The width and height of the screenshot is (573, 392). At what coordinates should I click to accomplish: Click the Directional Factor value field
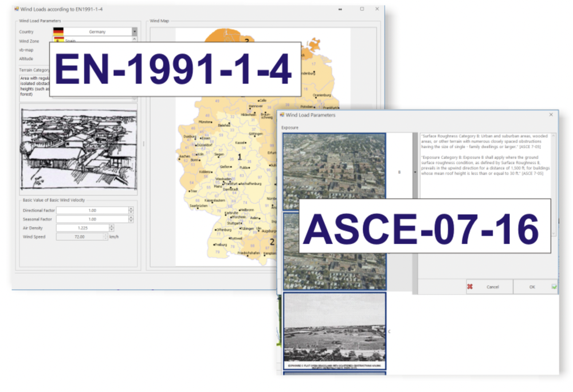92,210
